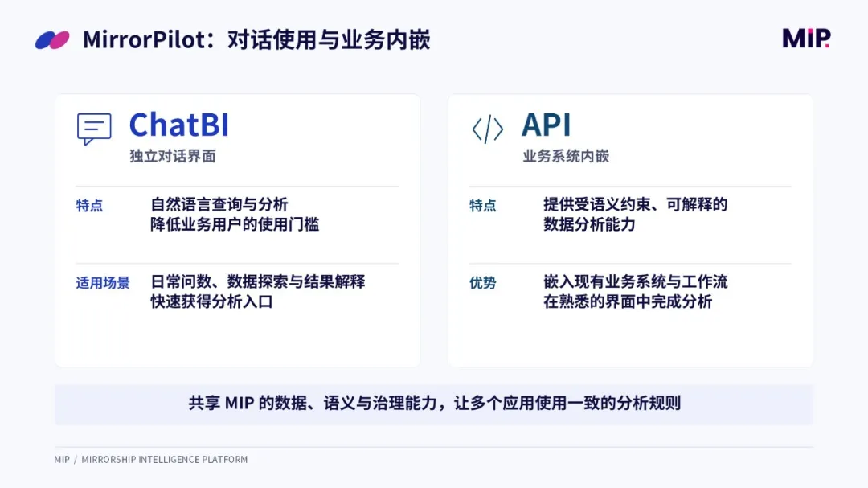Click the '特点' label in API card
The height and width of the screenshot is (488, 868).
(x=483, y=206)
